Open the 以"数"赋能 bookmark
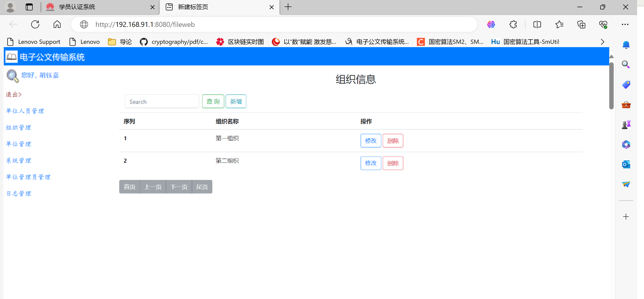The height and width of the screenshot is (299, 644). tap(304, 42)
